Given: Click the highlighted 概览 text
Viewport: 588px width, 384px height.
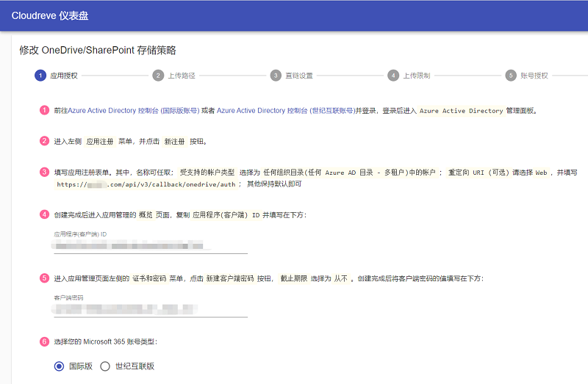Looking at the screenshot, I should click(x=146, y=215).
